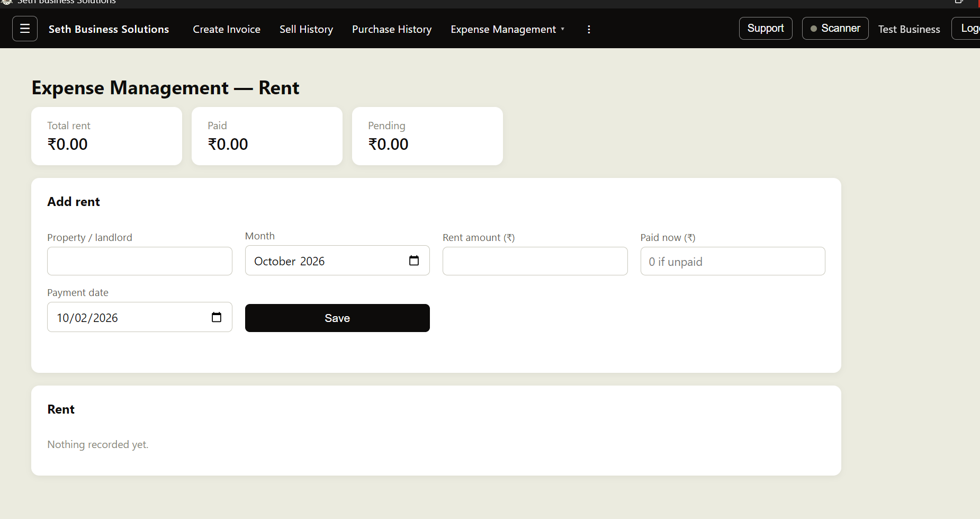Screen dimensions: 980x519
Task: Click the Total rent summary card
Action: 106,136
